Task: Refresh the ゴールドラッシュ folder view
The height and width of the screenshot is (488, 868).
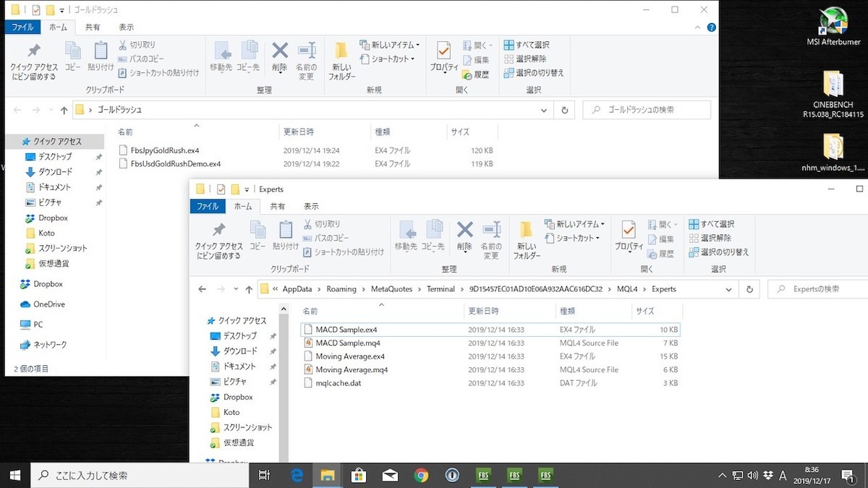Action: (565, 110)
